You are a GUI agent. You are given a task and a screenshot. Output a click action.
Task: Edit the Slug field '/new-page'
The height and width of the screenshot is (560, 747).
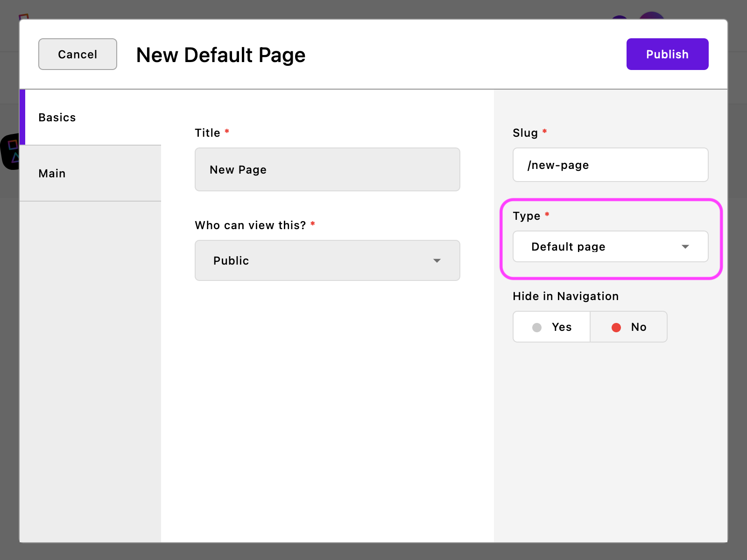coord(610,165)
